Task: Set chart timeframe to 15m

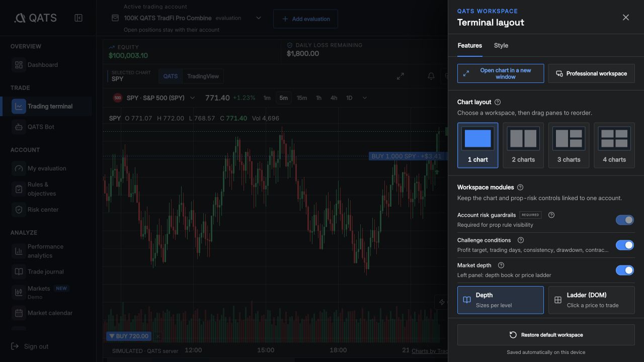Action: tap(302, 98)
